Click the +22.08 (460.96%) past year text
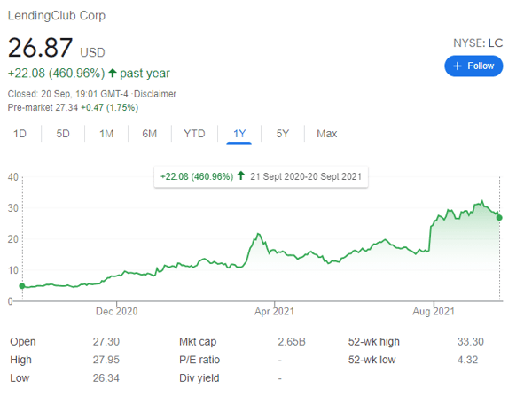 (x=89, y=74)
